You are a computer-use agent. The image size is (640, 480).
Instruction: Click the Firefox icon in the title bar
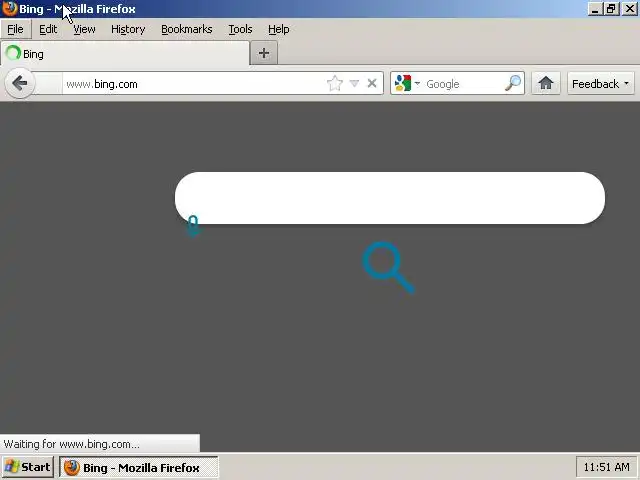(9, 8)
